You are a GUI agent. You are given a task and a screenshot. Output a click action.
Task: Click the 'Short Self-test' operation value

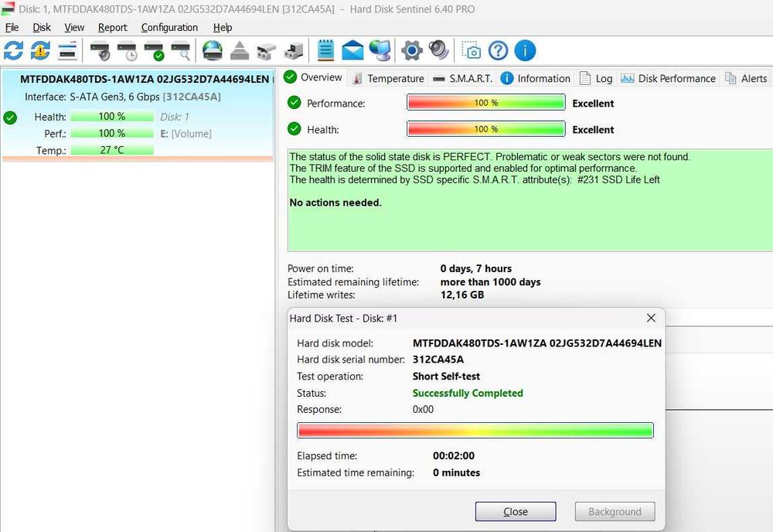(446, 377)
